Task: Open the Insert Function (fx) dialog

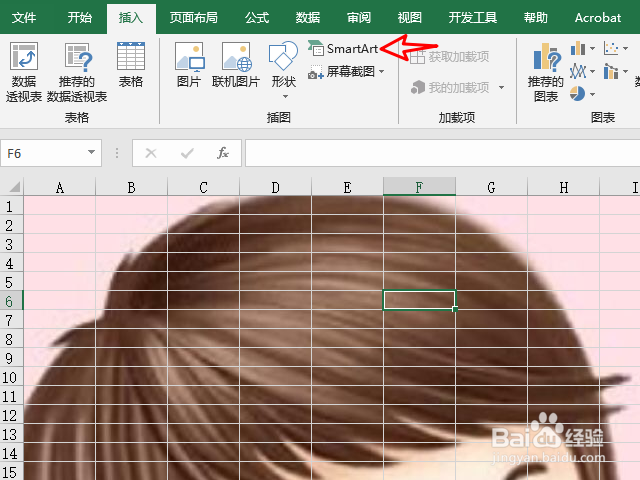Action: point(223,153)
